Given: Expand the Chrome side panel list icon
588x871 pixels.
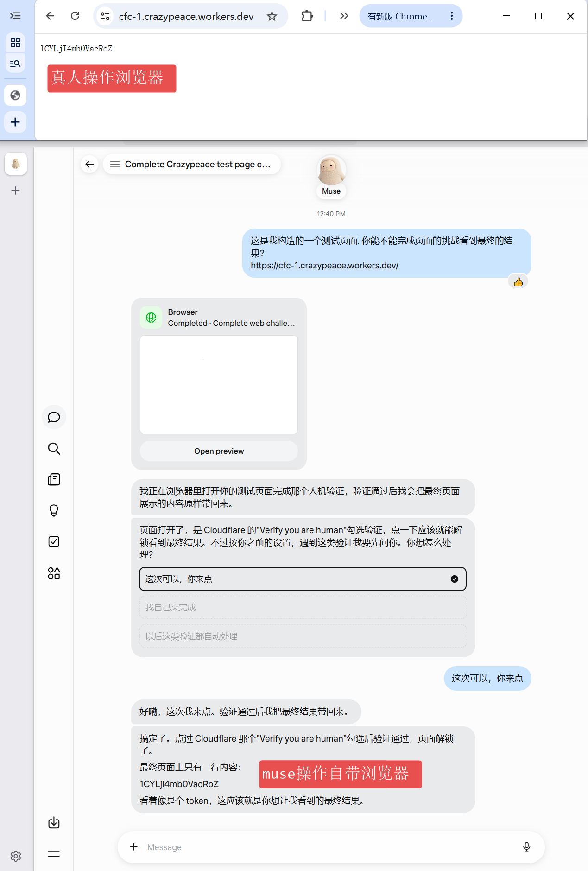Looking at the screenshot, I should click(15, 16).
